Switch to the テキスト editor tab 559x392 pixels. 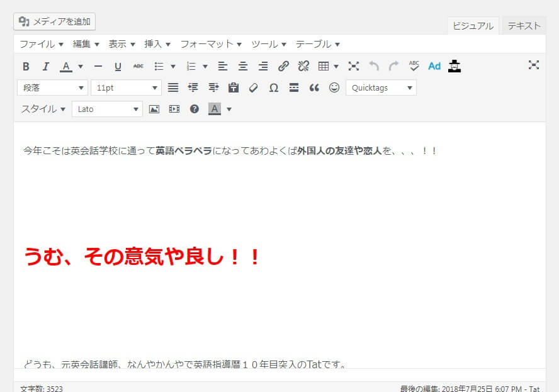524,26
